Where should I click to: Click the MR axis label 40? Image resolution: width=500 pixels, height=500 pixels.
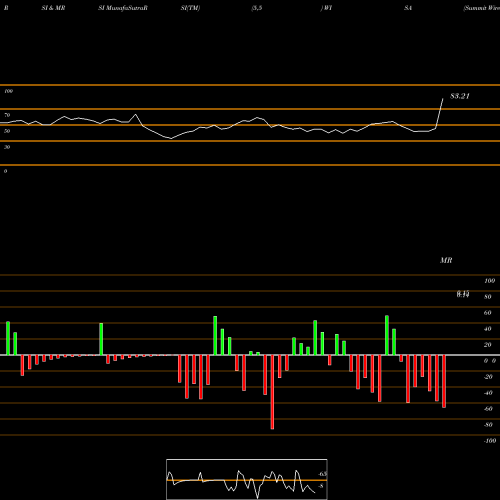[x=488, y=329]
